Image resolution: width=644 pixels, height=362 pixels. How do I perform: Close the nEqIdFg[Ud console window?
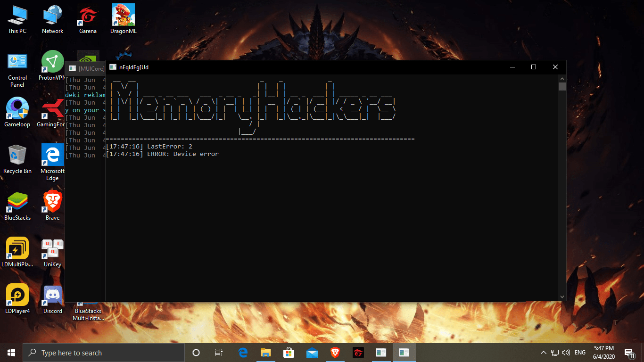555,67
